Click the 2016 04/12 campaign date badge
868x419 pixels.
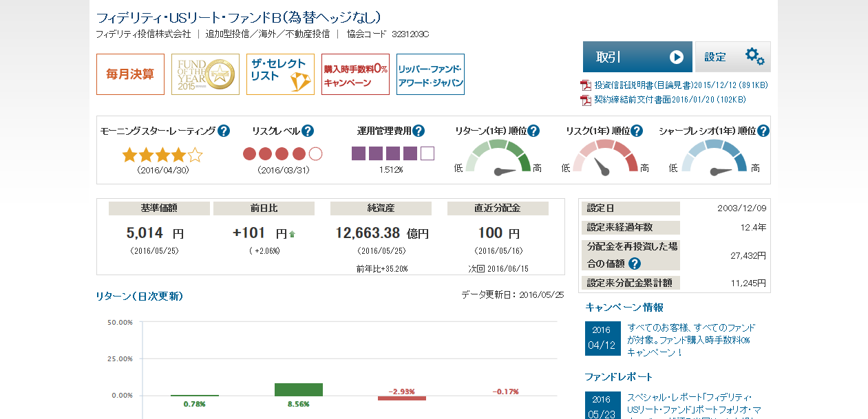pyautogui.click(x=603, y=338)
